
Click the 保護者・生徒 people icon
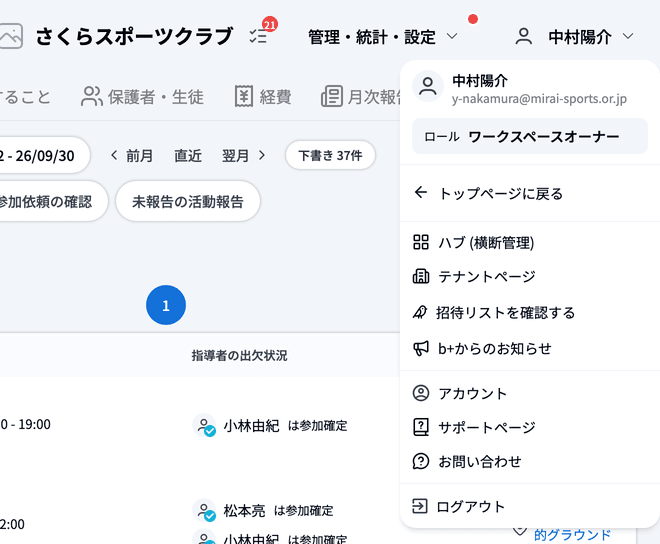[x=92, y=97]
